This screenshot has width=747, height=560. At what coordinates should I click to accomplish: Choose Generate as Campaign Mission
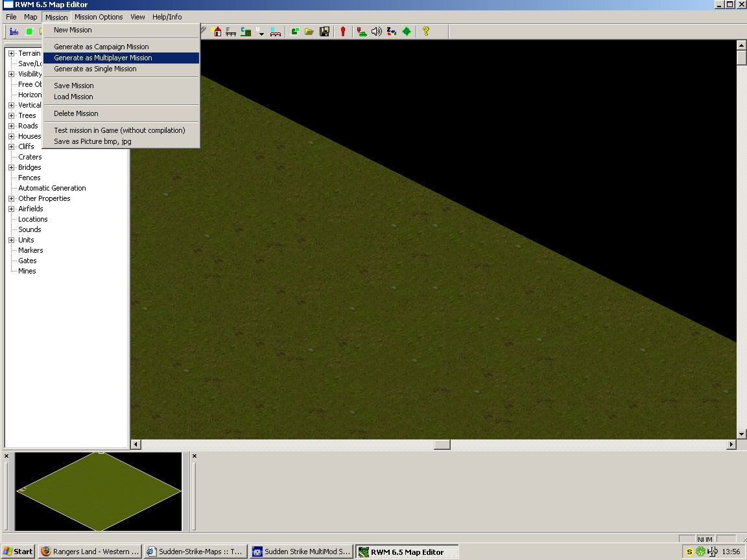[x=121, y=47]
